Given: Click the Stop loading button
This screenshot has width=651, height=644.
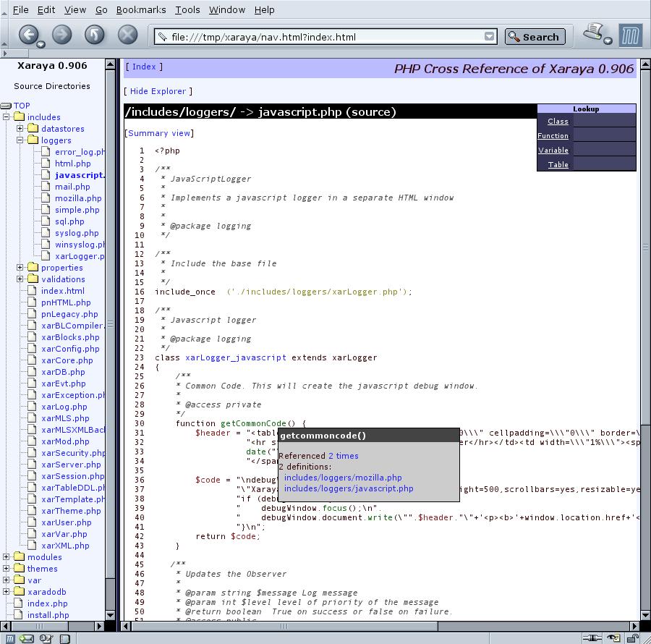Looking at the screenshot, I should (x=127, y=35).
